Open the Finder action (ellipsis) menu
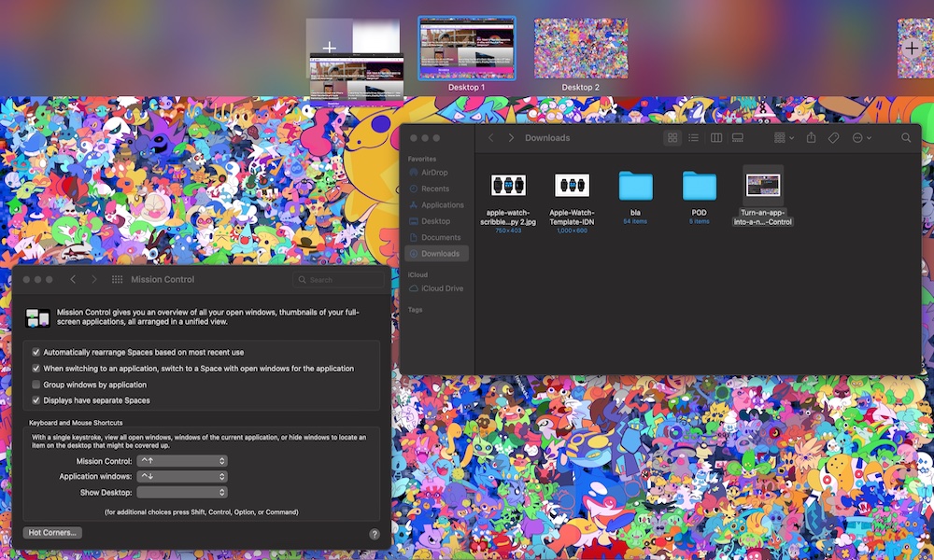 click(861, 138)
